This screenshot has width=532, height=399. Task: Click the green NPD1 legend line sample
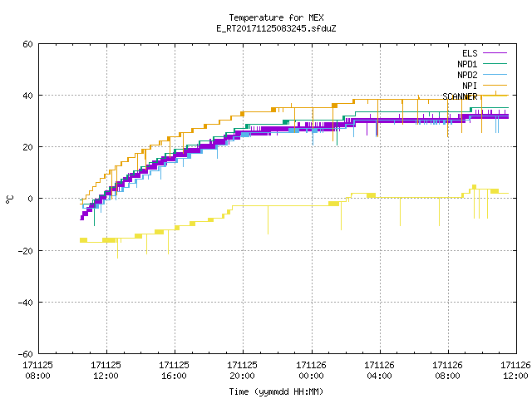(x=495, y=64)
